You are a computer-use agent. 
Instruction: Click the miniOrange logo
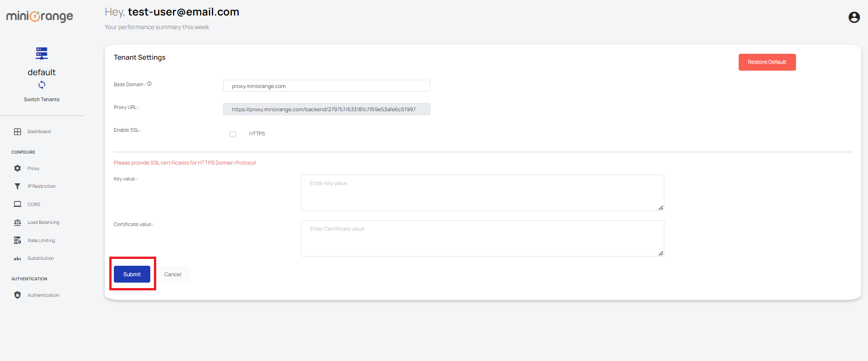tap(40, 16)
